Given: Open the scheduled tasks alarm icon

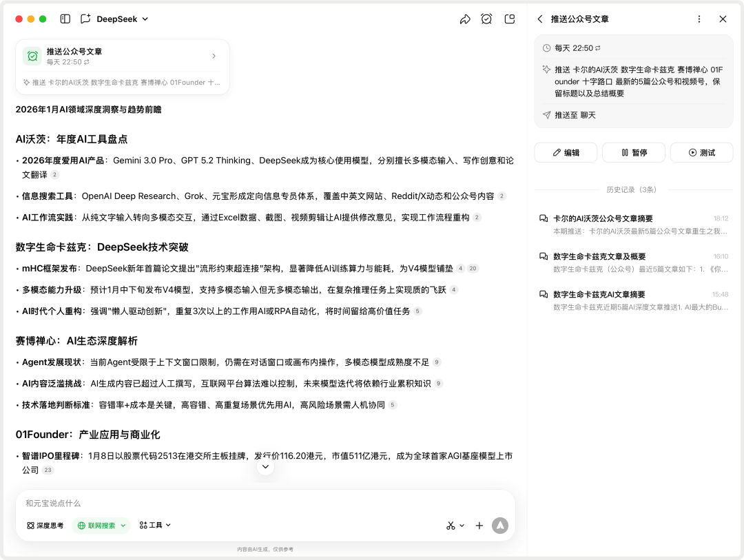Looking at the screenshot, I should pyautogui.click(x=486, y=19).
